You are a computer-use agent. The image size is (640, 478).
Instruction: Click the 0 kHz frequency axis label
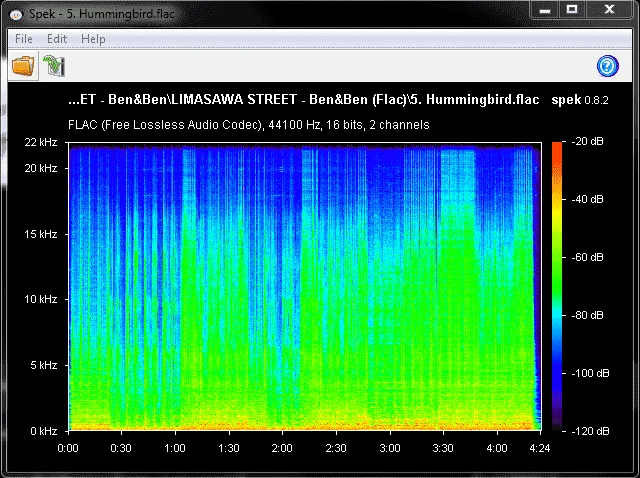pyautogui.click(x=44, y=431)
